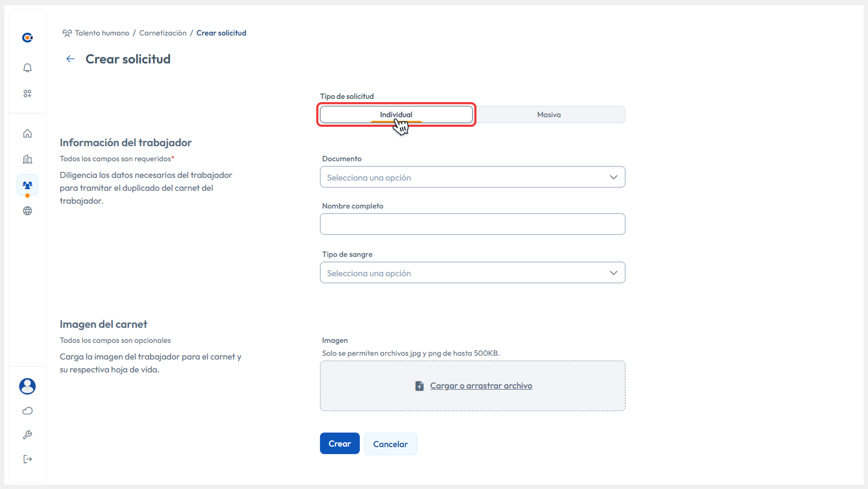Click the cloud icon in sidebar

click(x=27, y=411)
